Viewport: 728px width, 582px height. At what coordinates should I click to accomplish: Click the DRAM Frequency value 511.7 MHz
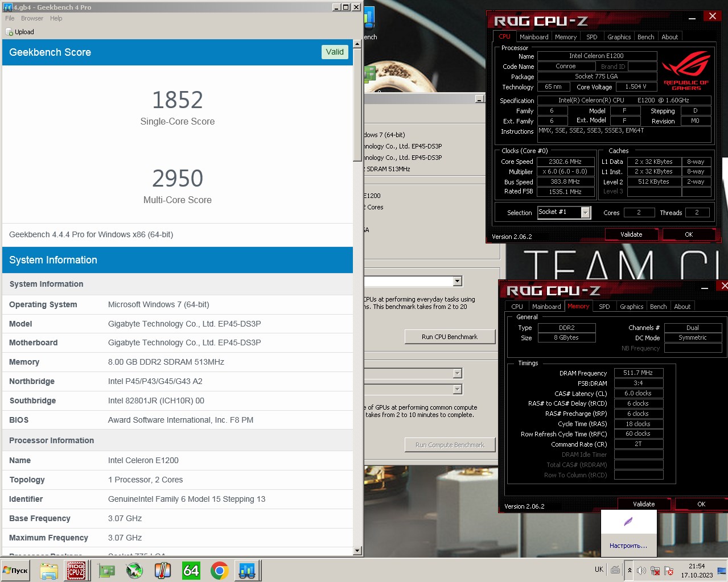click(x=638, y=373)
